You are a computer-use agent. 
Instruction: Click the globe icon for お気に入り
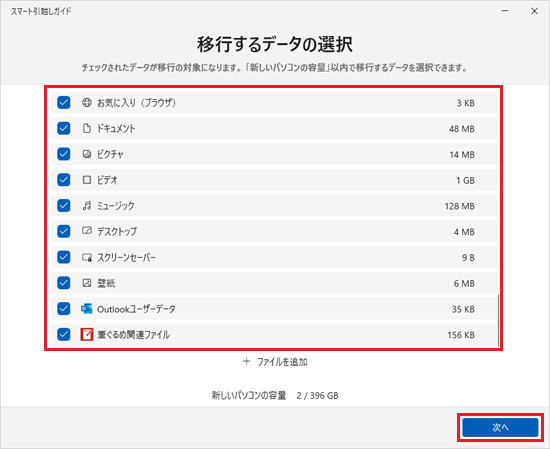click(x=87, y=102)
